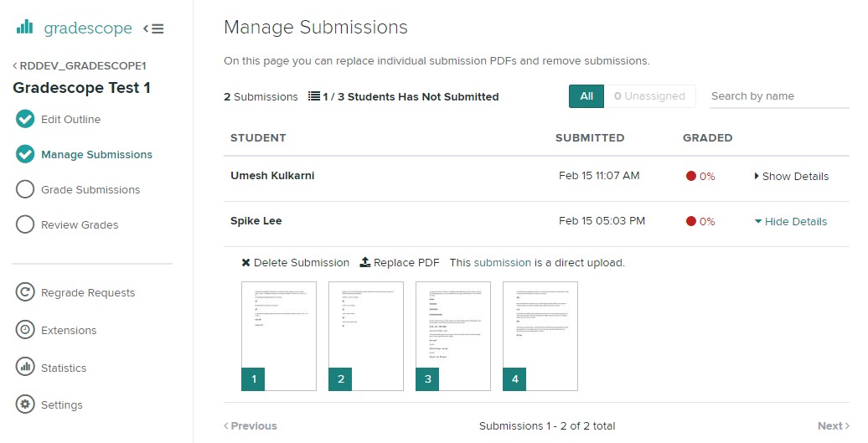
Task: Click the Delete Submission X icon
Action: pyautogui.click(x=245, y=263)
